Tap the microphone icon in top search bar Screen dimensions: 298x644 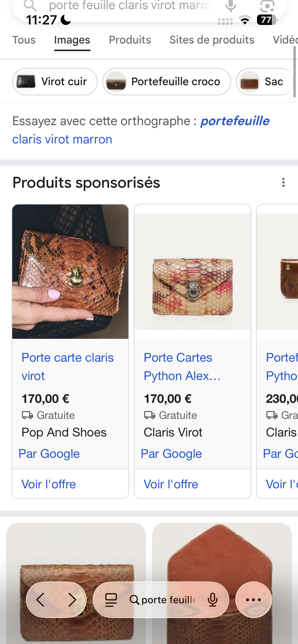click(231, 6)
